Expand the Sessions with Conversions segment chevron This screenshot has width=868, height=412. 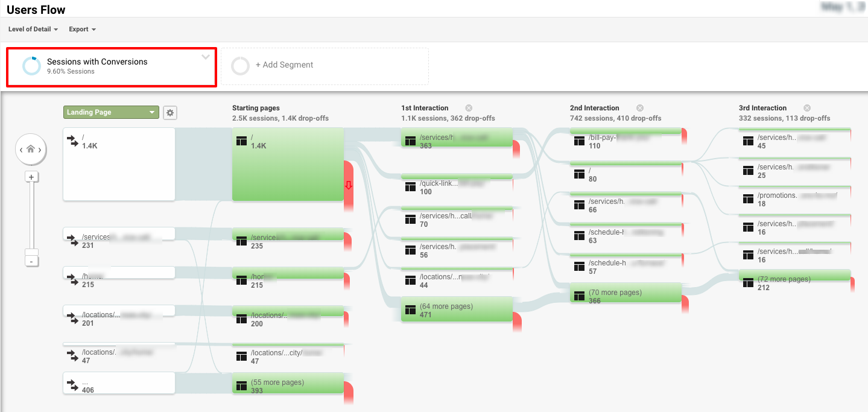tap(206, 56)
